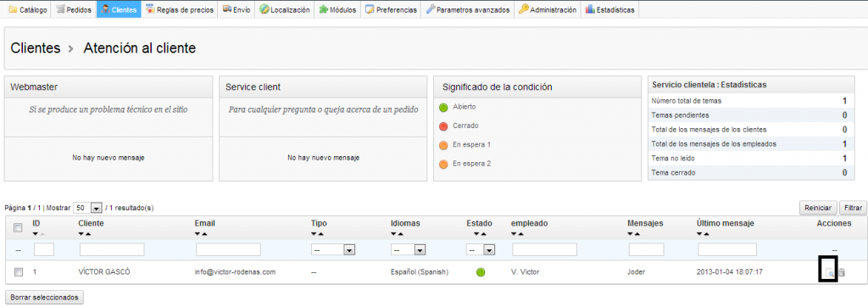Sort Último mensaje column ascending arrow

tap(706, 234)
